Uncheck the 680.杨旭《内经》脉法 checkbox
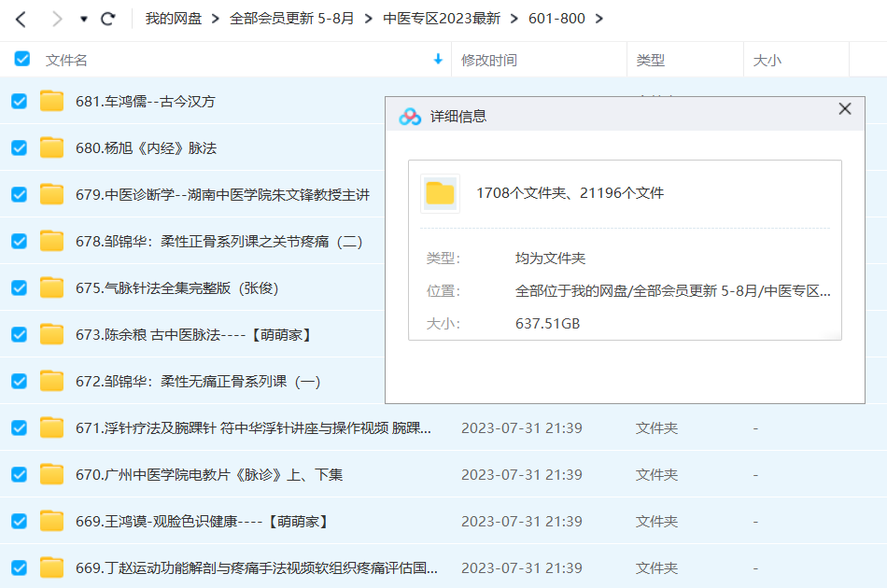 (19, 147)
